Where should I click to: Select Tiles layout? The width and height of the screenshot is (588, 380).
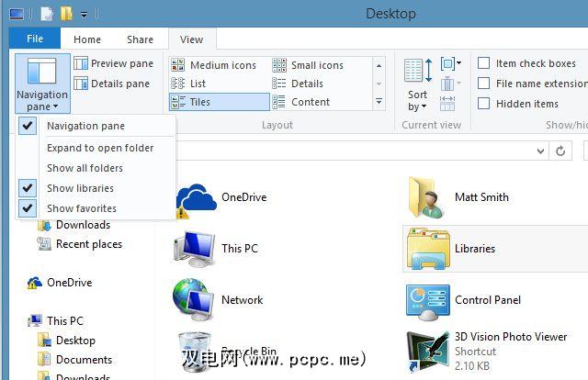click(x=220, y=102)
